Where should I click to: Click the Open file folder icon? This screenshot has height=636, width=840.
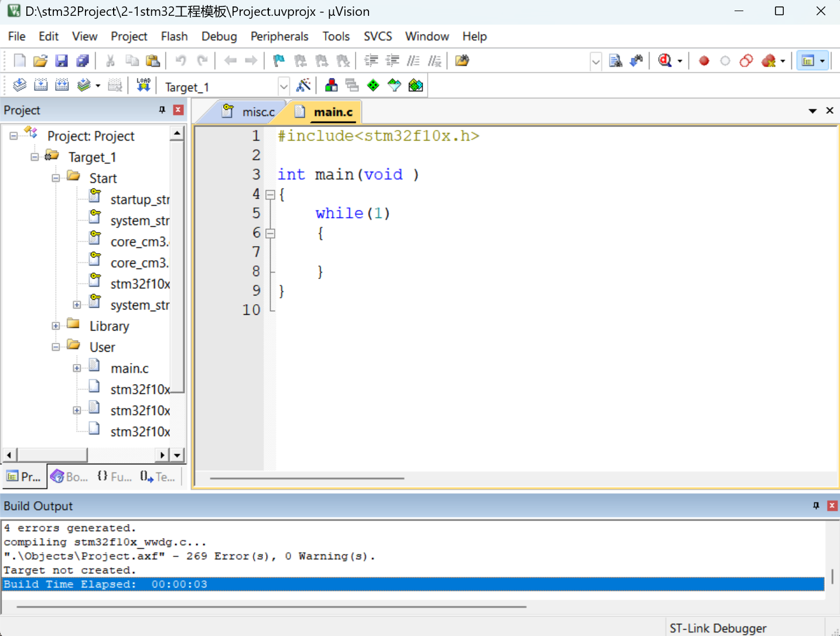click(40, 60)
